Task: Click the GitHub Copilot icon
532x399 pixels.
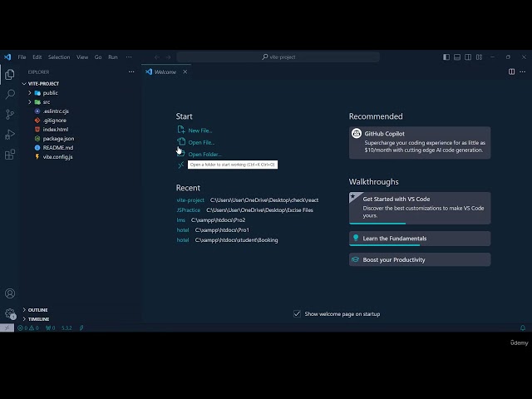Action: click(357, 133)
